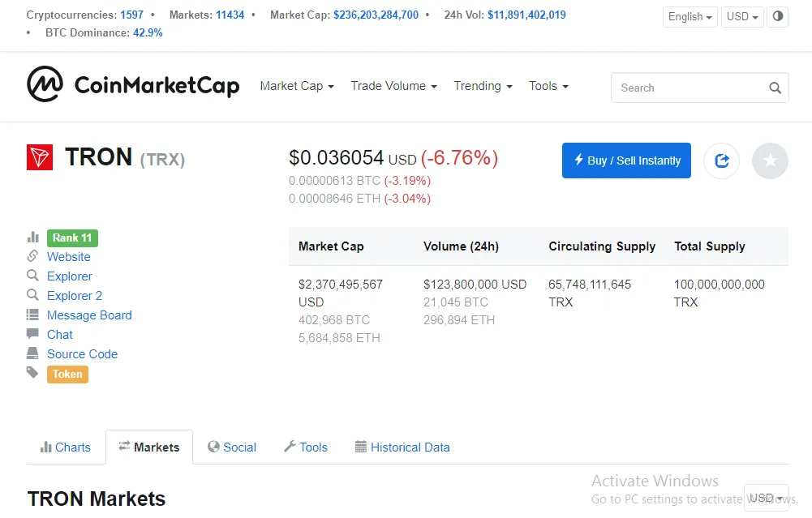Expand the Market Cap menu
The height and width of the screenshot is (518, 812).
297,86
